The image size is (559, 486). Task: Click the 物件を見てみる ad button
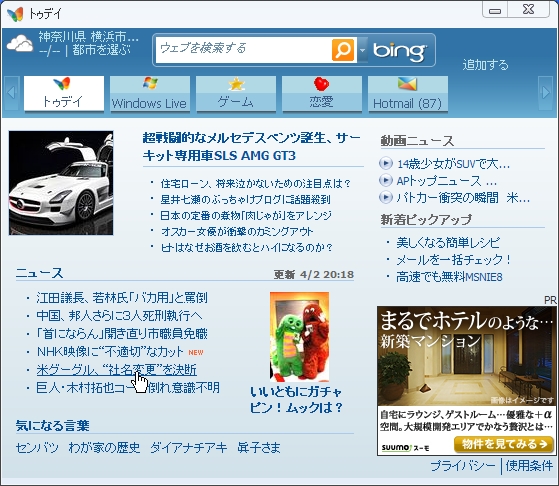pyautogui.click(x=503, y=444)
